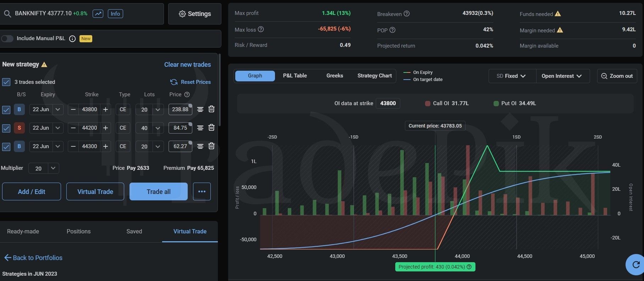The height and width of the screenshot is (281, 644).
Task: Open the Strategy Chart tab
Action: pyautogui.click(x=375, y=76)
